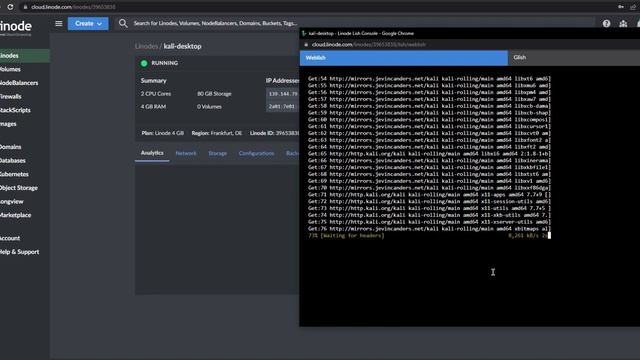Click the '2 CPU Cores' summary text

click(x=156, y=94)
